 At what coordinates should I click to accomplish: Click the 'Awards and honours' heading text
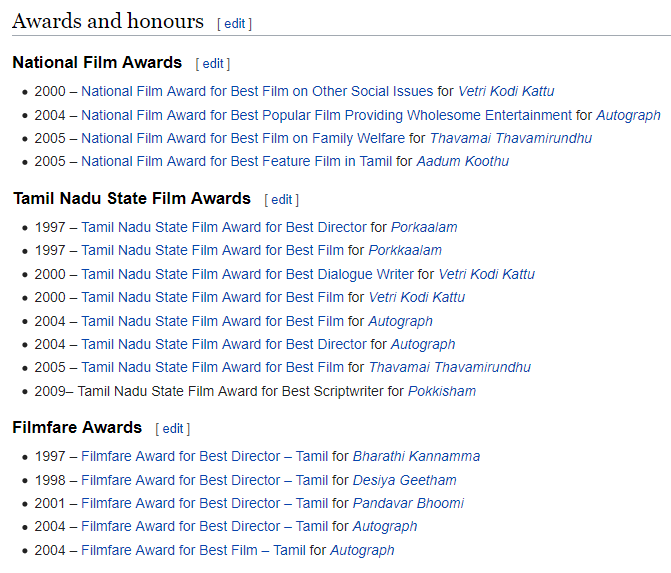(x=108, y=21)
